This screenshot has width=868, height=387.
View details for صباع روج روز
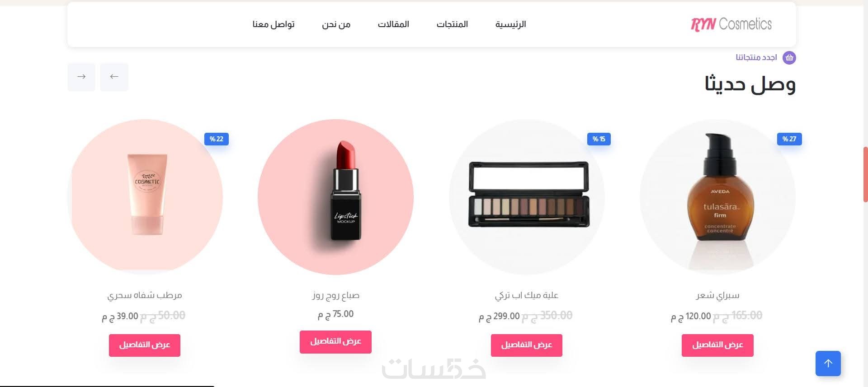click(335, 341)
